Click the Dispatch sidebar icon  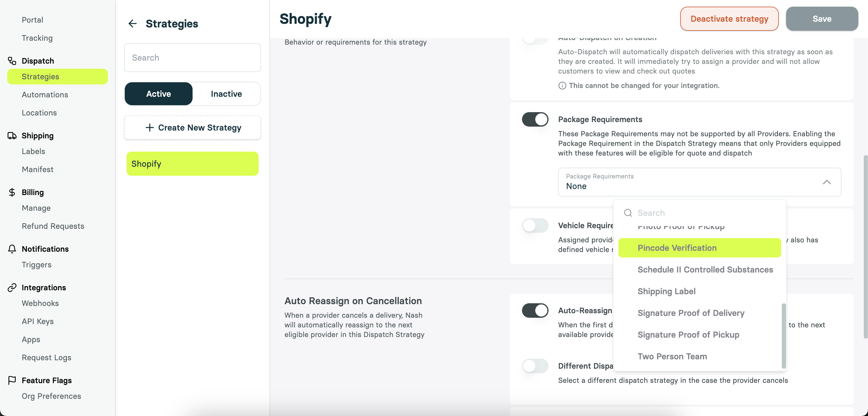coord(12,61)
